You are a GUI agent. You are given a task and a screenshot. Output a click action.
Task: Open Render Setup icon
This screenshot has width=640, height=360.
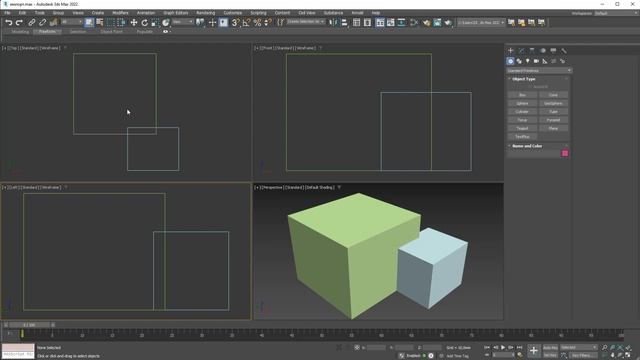(x=427, y=22)
